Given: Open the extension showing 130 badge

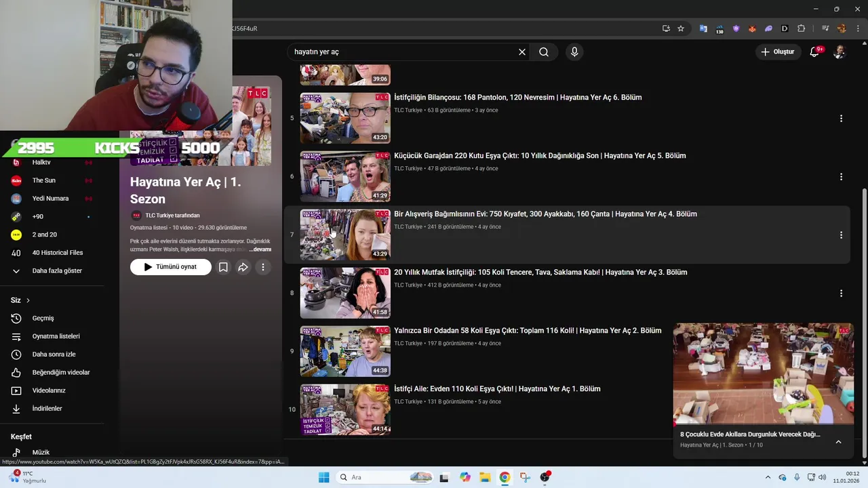Looking at the screenshot, I should [719, 29].
